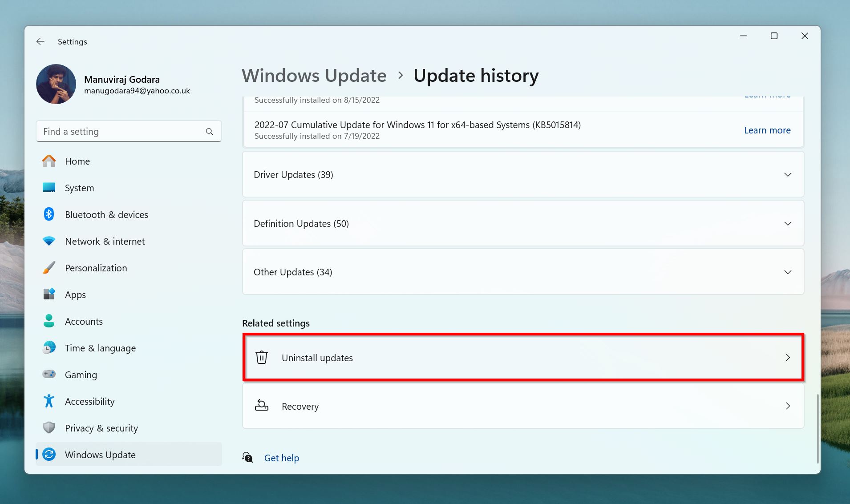Click the Get help link
The height and width of the screenshot is (504, 850).
pyautogui.click(x=282, y=458)
